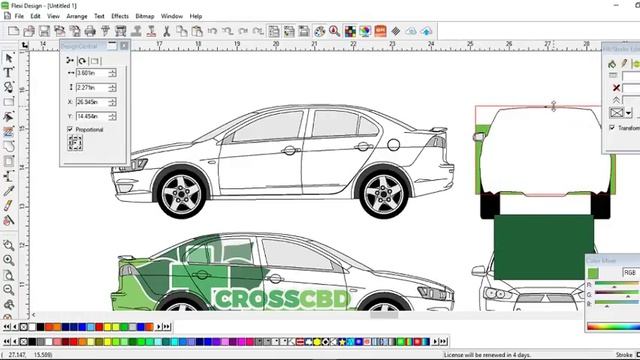The width and height of the screenshot is (640, 360).
Task: Click the Copy icon
Action: click(x=182, y=31)
